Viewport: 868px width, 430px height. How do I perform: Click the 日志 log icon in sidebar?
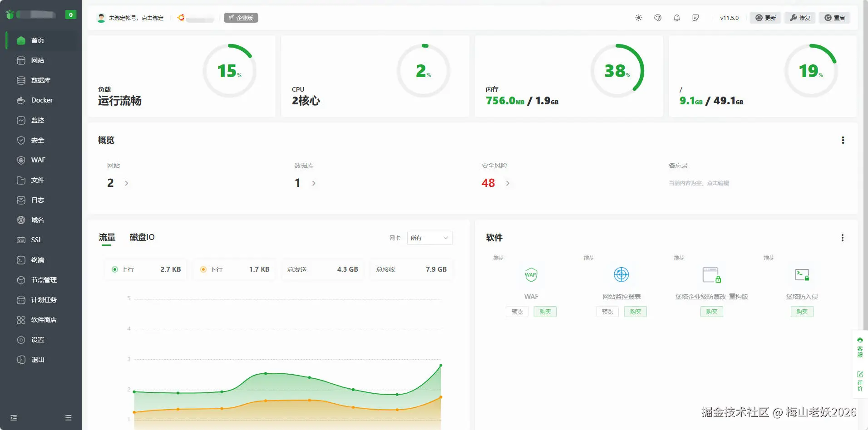point(21,200)
